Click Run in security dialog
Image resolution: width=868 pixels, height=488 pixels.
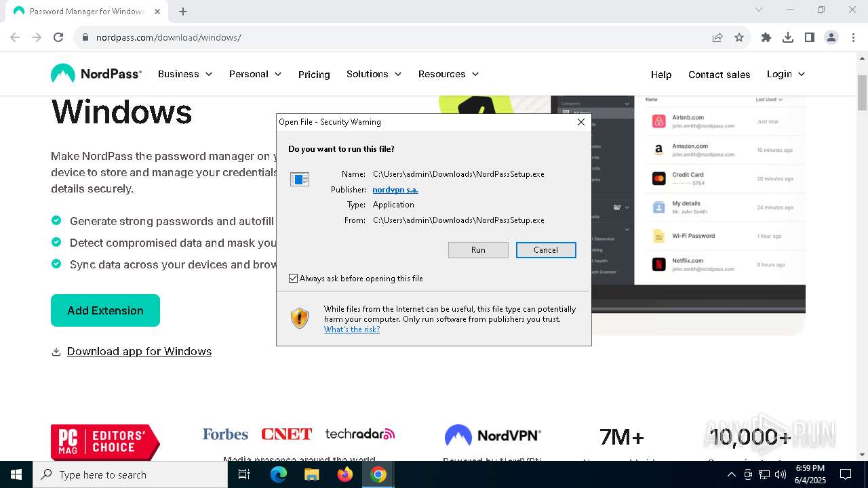pyautogui.click(x=478, y=250)
